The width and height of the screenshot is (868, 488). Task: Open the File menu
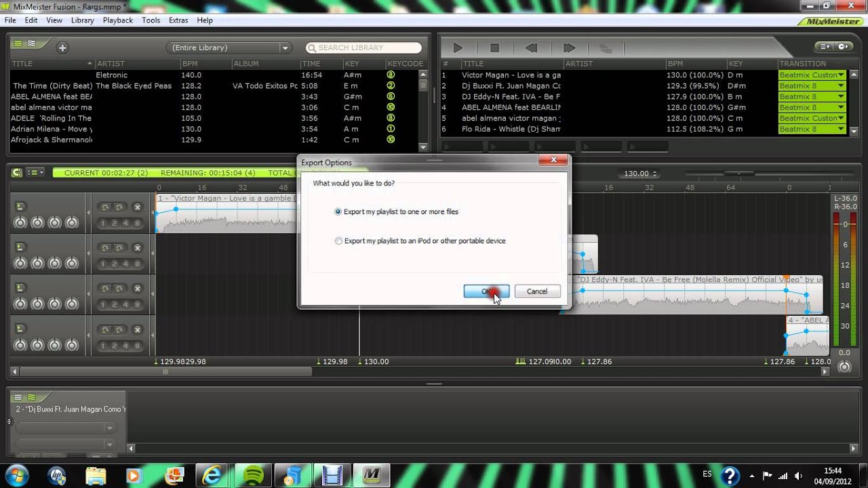coord(10,20)
